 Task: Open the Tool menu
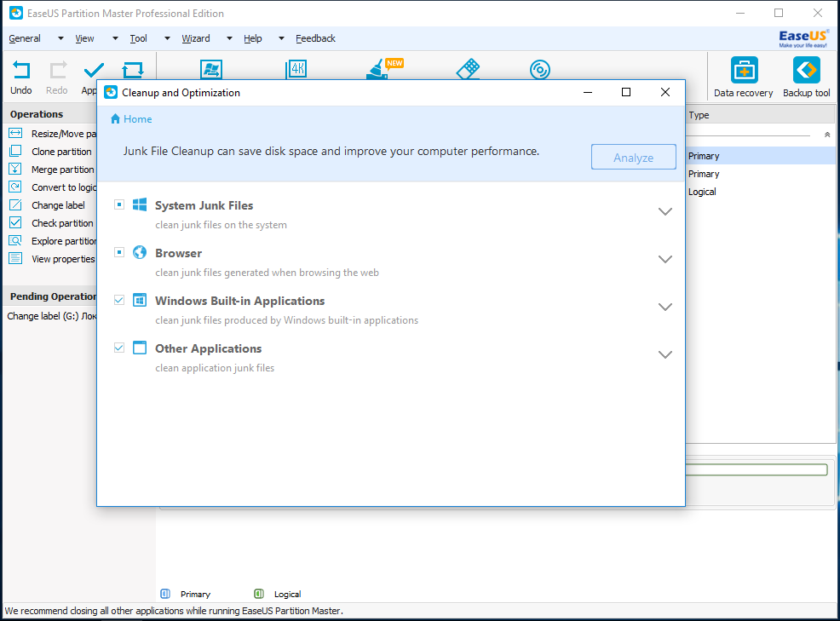pyautogui.click(x=138, y=38)
